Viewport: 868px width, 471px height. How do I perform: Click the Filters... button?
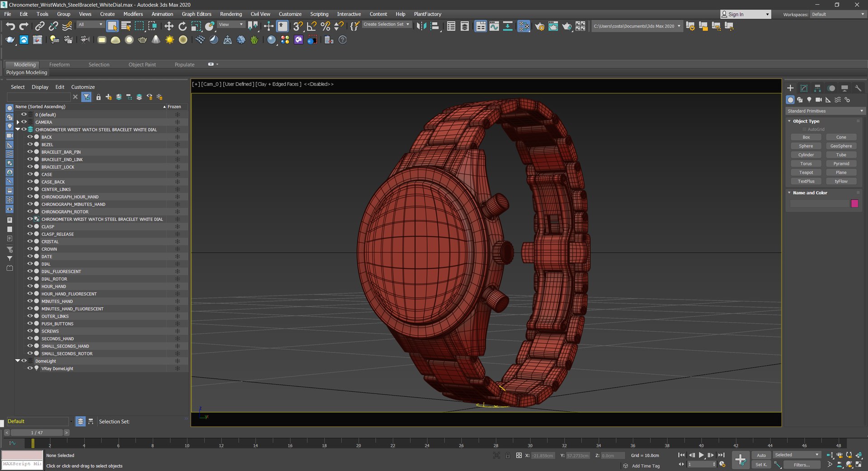coord(801,465)
